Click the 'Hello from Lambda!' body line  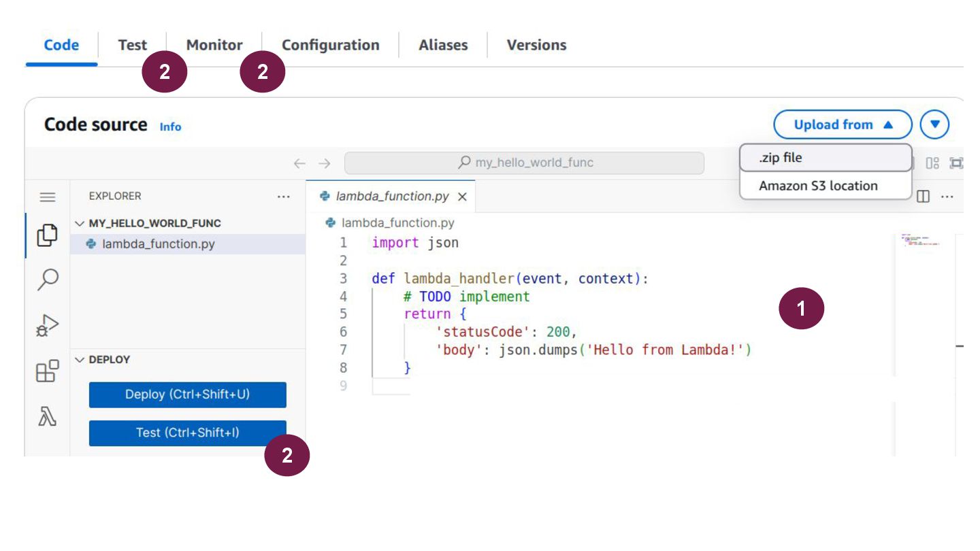pyautogui.click(x=593, y=350)
